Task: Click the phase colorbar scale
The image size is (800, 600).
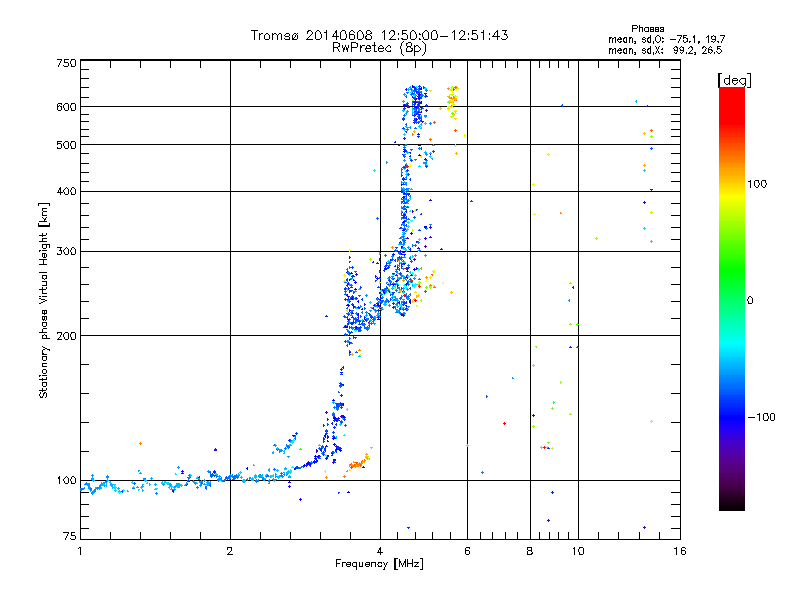Action: tap(732, 299)
